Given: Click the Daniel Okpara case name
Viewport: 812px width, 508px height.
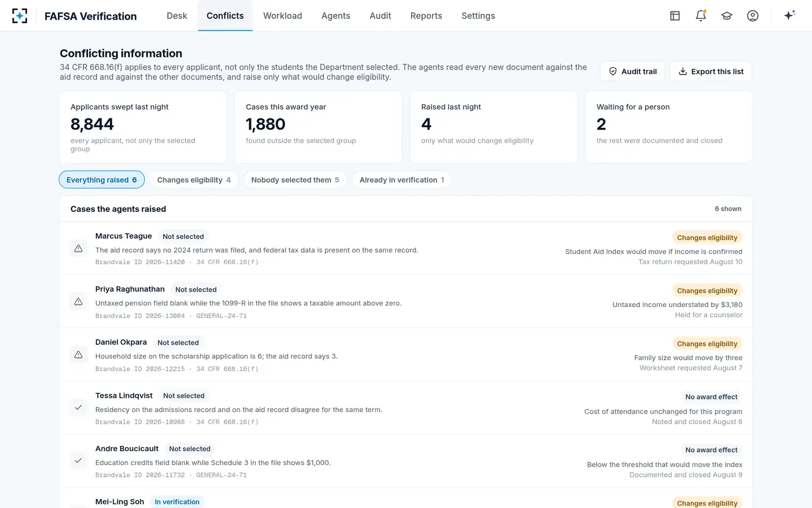Looking at the screenshot, I should pyautogui.click(x=121, y=342).
